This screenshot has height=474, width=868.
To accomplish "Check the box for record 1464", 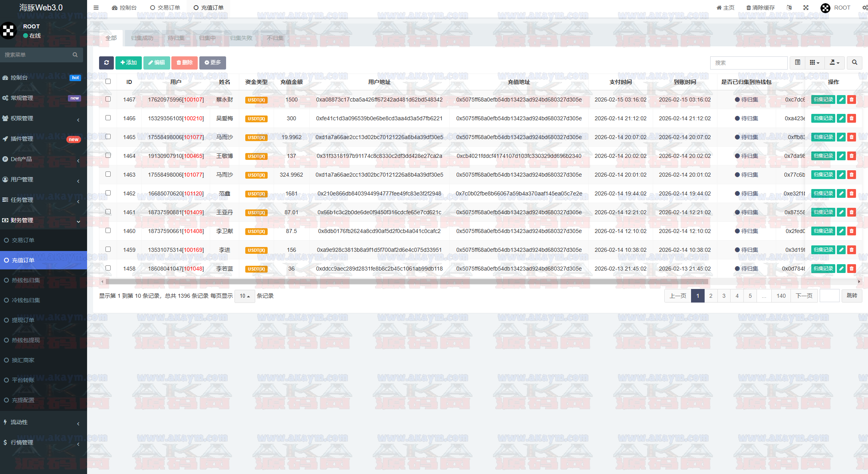I will (108, 155).
